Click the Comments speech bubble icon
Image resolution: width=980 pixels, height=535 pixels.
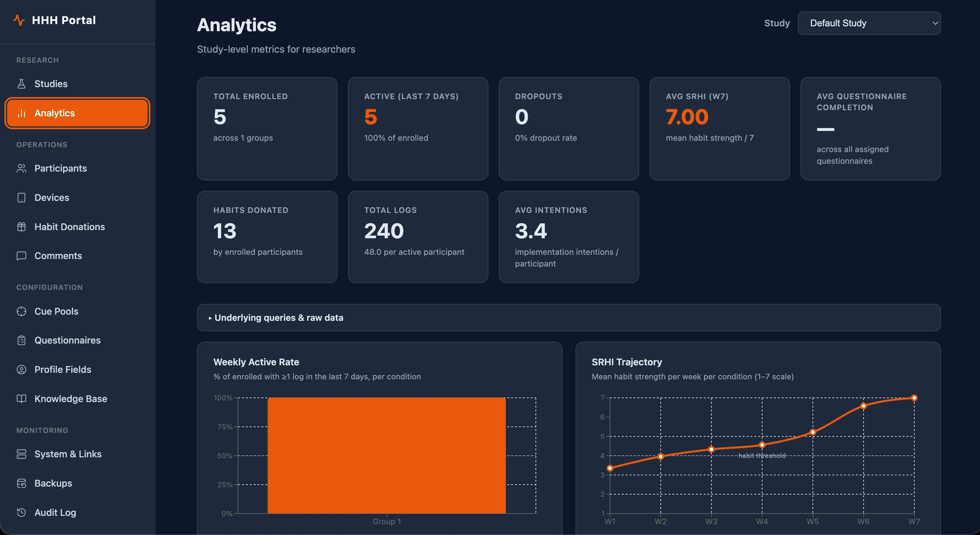(22, 256)
